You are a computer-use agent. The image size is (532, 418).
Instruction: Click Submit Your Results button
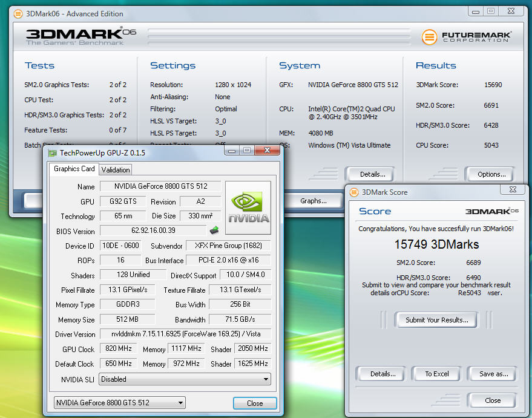point(436,320)
